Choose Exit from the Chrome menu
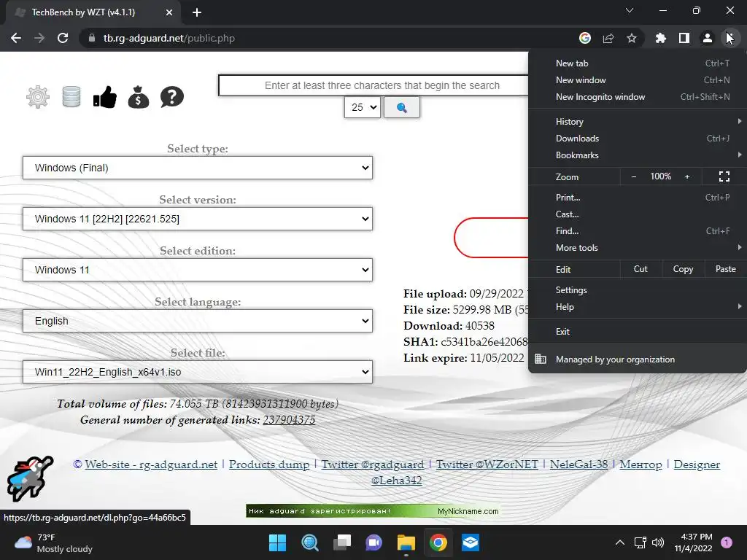The height and width of the screenshot is (560, 747). (x=638, y=332)
